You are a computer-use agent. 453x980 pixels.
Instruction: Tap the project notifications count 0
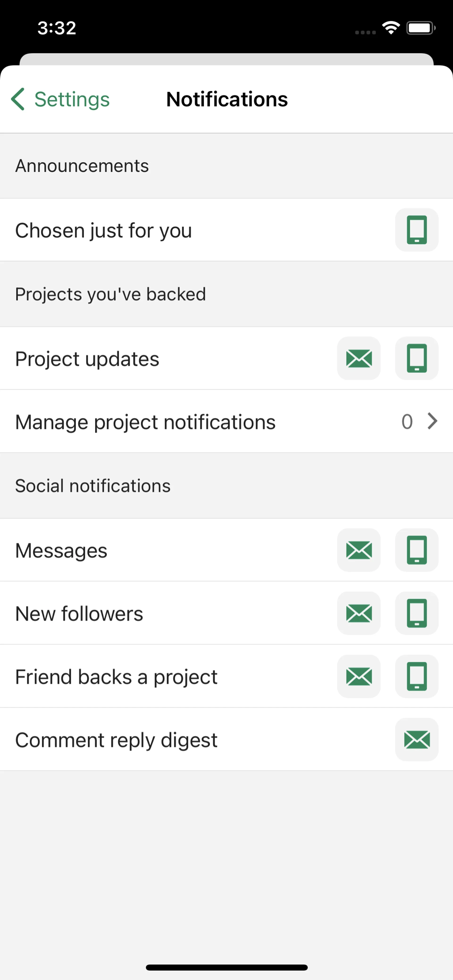pos(407,422)
